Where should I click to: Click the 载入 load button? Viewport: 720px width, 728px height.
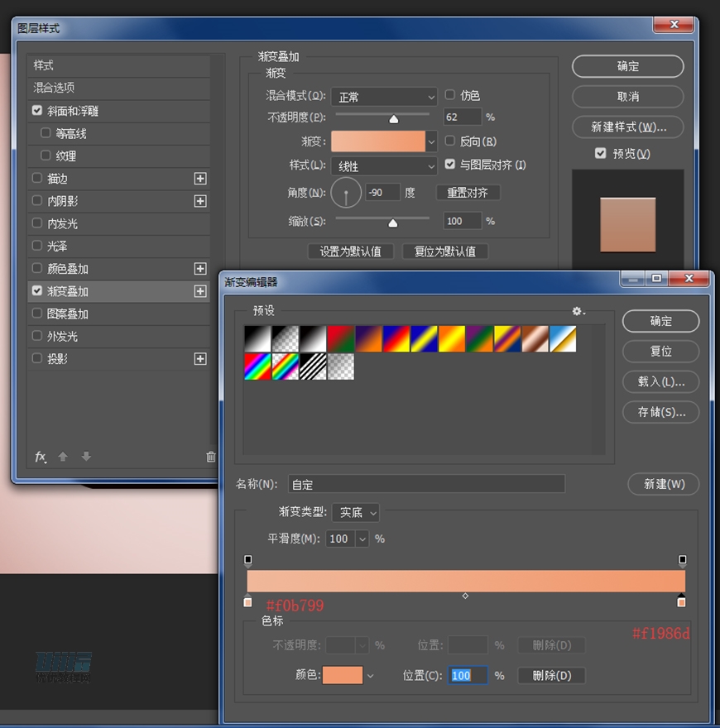click(x=660, y=382)
